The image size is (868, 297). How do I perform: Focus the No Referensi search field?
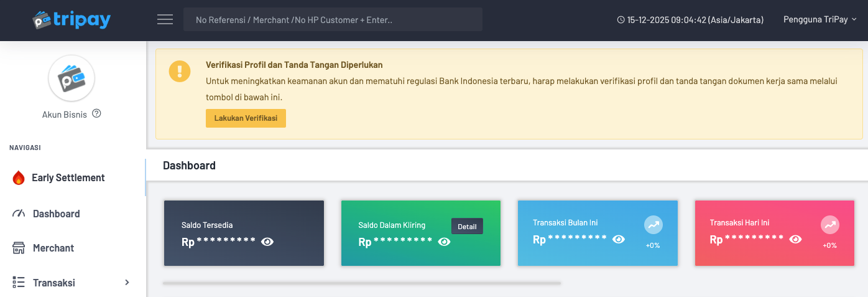click(333, 20)
